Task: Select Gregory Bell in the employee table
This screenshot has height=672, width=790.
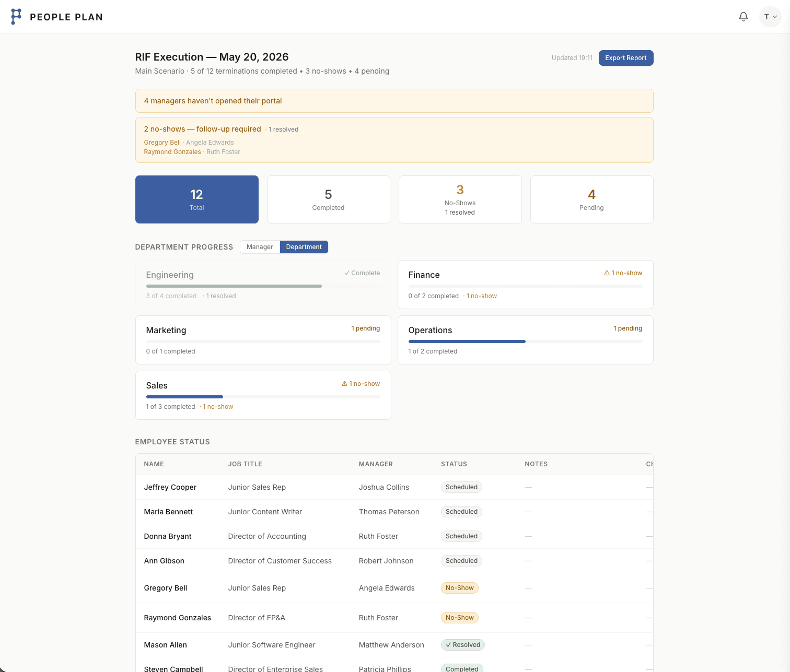Action: [x=166, y=588]
